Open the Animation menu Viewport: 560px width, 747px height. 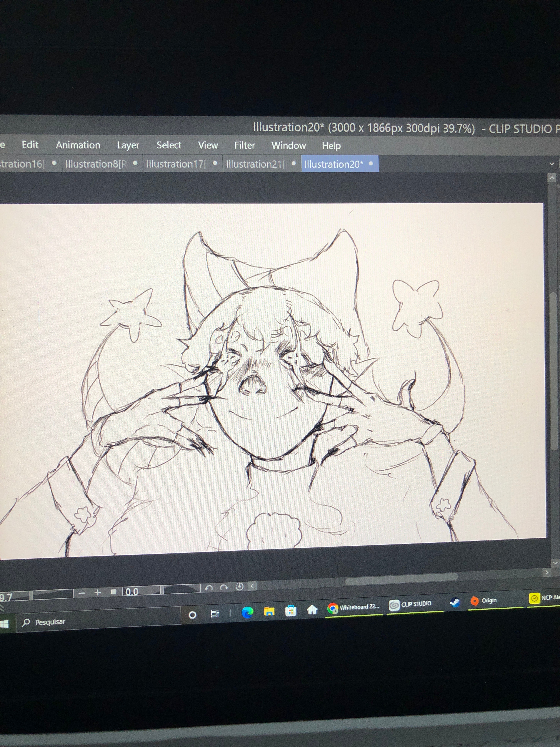[x=78, y=145]
